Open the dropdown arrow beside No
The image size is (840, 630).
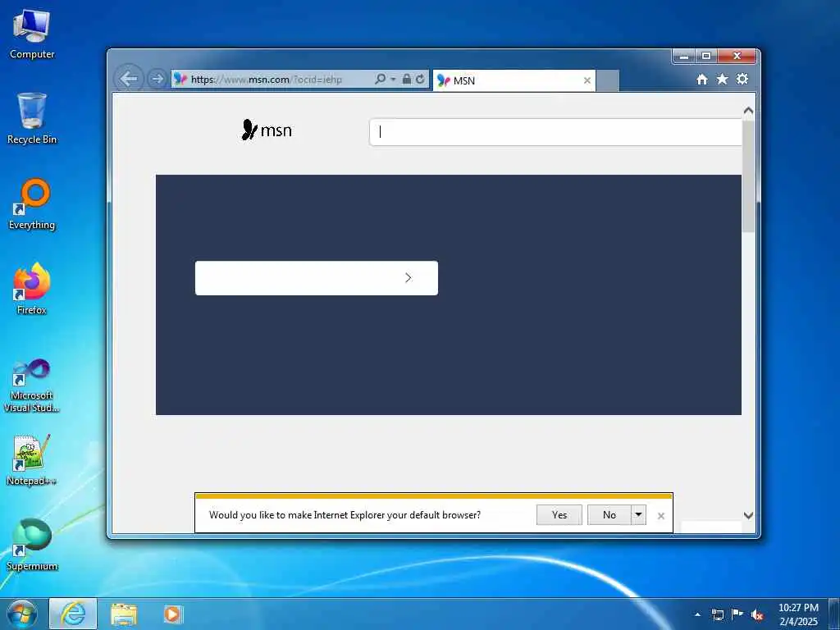(x=638, y=515)
